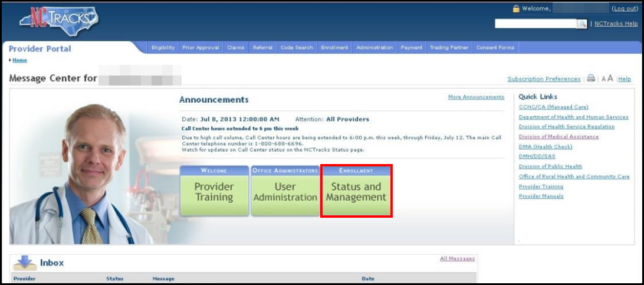Screen dimensions: 644x285
Task: Click the Provider Training tile
Action: pos(214,192)
